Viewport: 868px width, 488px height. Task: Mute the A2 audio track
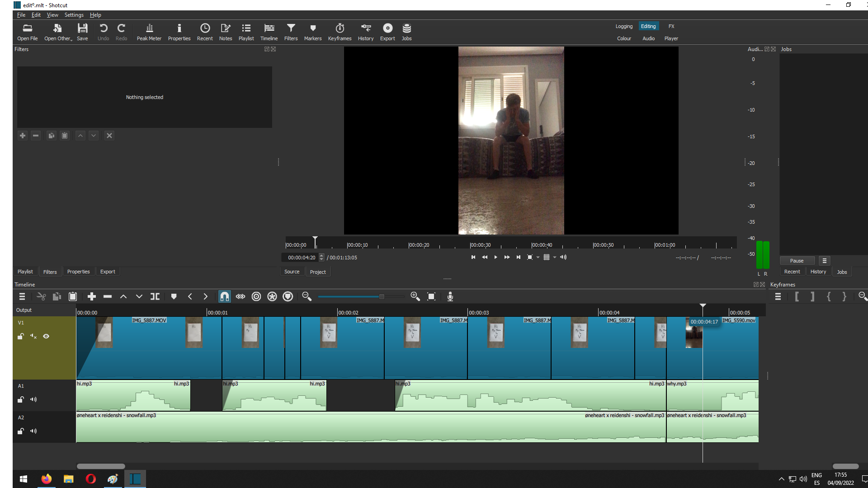33,431
